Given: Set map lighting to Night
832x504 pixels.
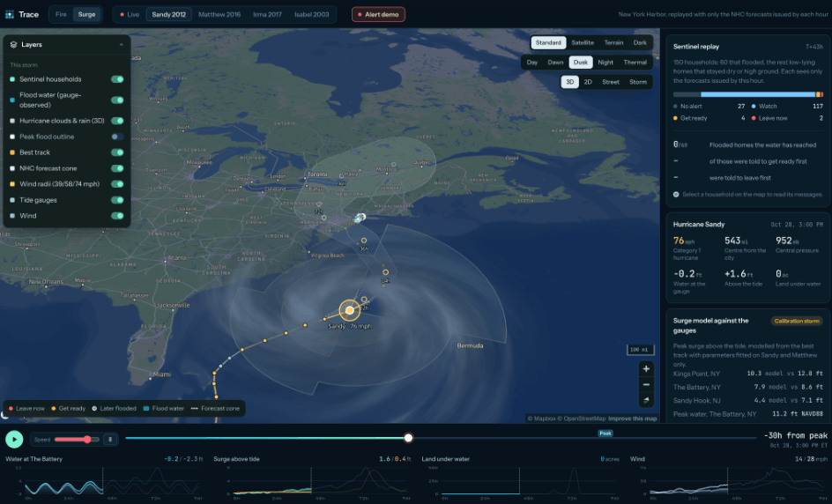Looking at the screenshot, I should point(605,62).
